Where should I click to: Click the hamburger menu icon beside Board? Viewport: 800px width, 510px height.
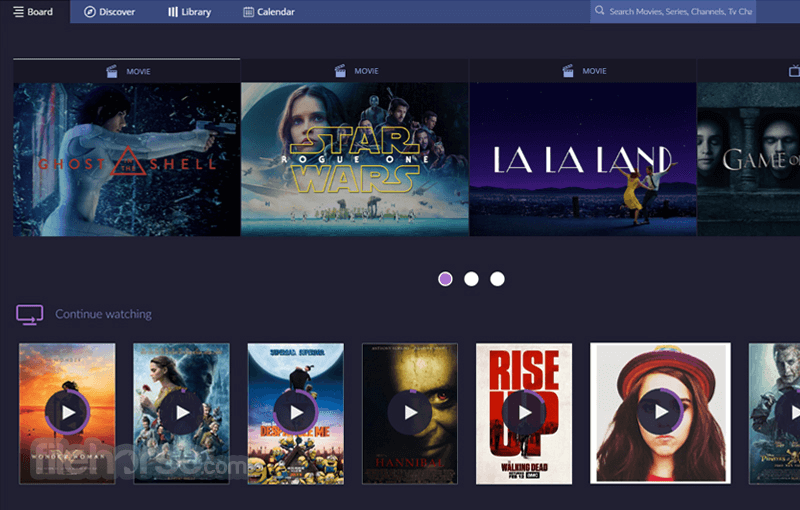click(x=18, y=12)
